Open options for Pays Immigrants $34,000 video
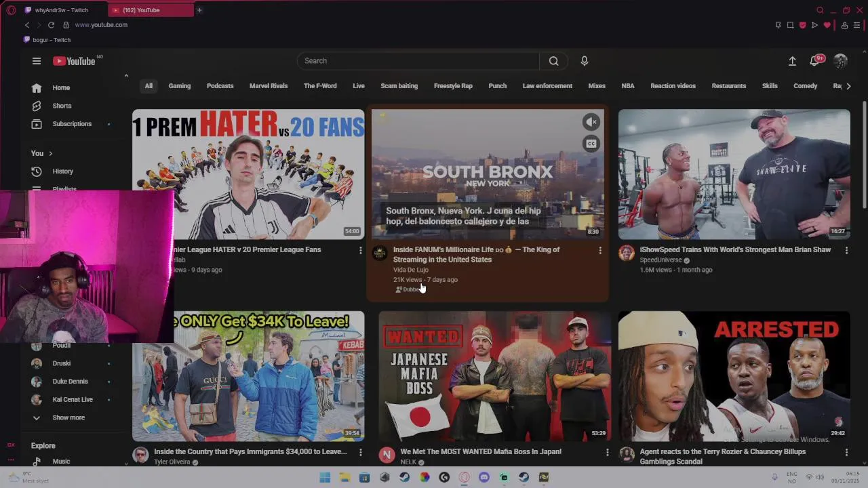This screenshot has width=868, height=488. point(360,452)
